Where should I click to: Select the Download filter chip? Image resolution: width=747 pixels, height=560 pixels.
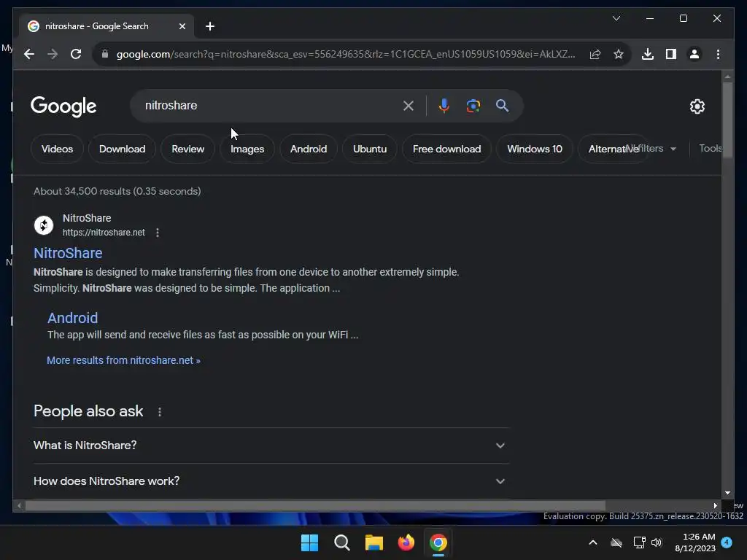coord(122,149)
